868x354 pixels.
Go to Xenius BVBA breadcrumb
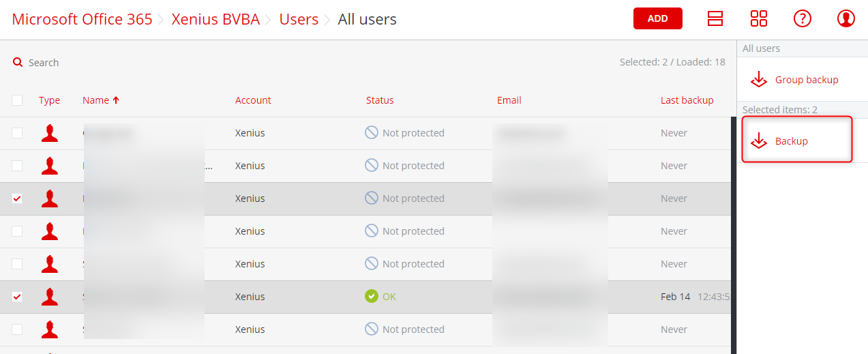pyautogui.click(x=215, y=19)
